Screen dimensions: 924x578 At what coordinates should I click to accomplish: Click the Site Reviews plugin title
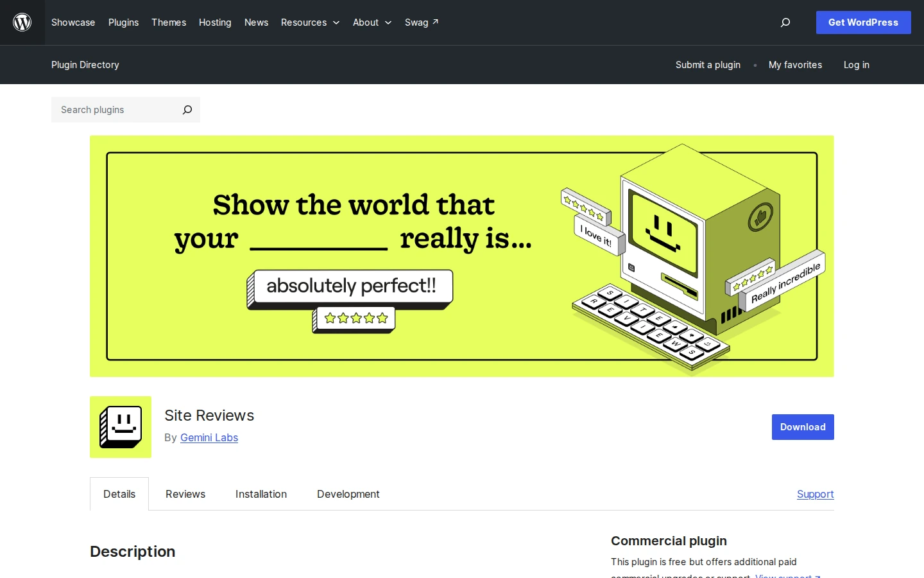[209, 416]
